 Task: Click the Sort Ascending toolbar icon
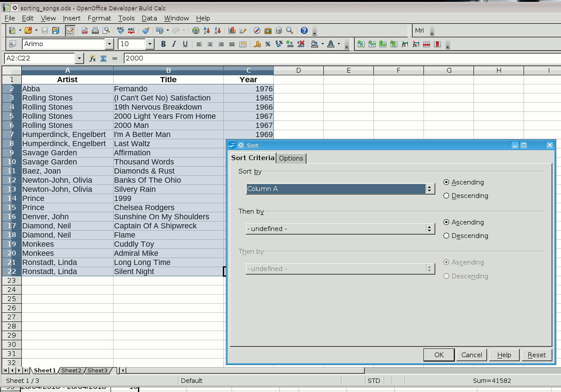pos(207,30)
